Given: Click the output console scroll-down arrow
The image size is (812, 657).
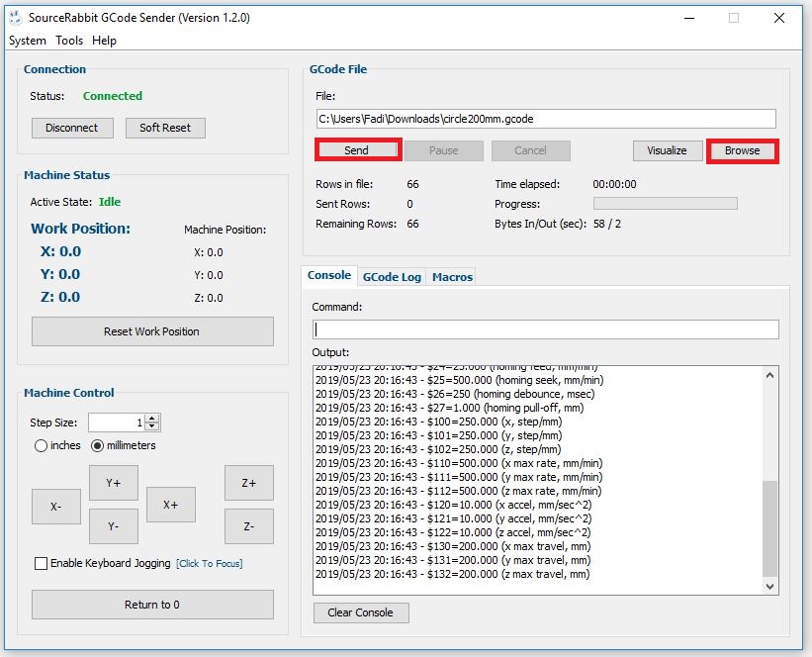Looking at the screenshot, I should (770, 587).
